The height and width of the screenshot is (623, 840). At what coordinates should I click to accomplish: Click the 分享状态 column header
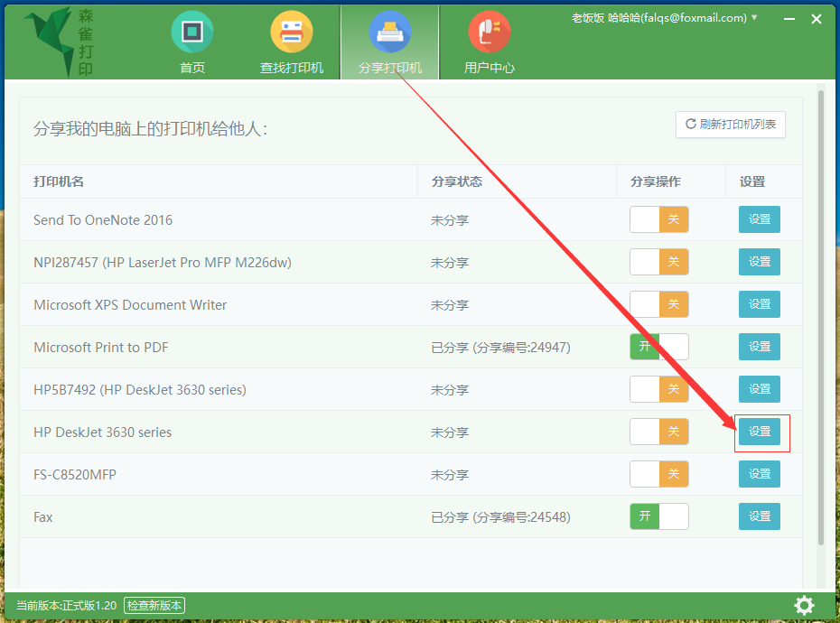click(x=457, y=181)
